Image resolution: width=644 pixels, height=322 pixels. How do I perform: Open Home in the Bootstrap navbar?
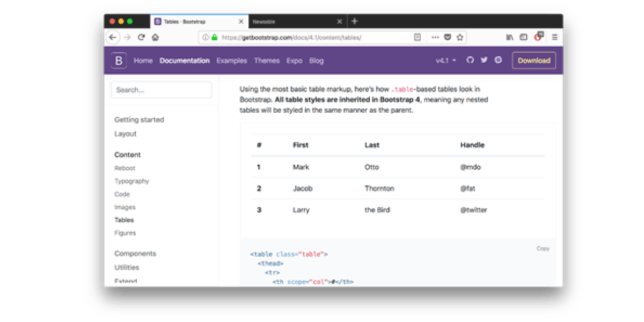tap(143, 61)
